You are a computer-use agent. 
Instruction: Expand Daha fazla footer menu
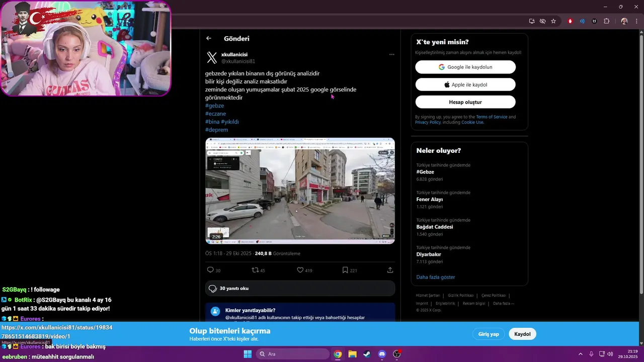point(503,304)
